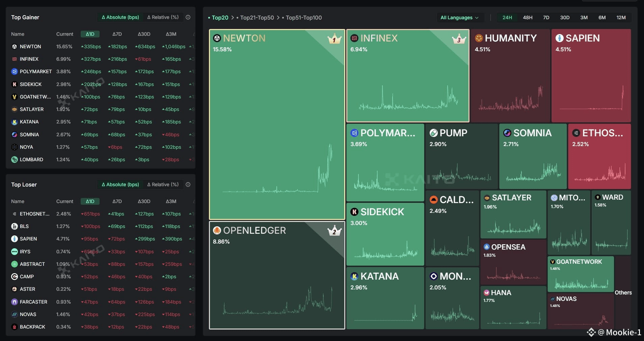Open the All Languages dropdown
Viewport: 644px width, 341px height.
point(459,18)
